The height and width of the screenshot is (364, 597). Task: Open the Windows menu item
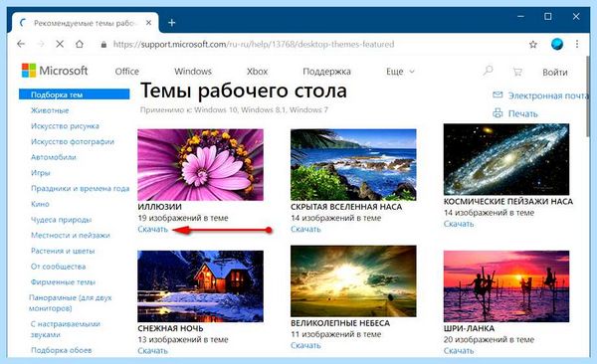(193, 72)
